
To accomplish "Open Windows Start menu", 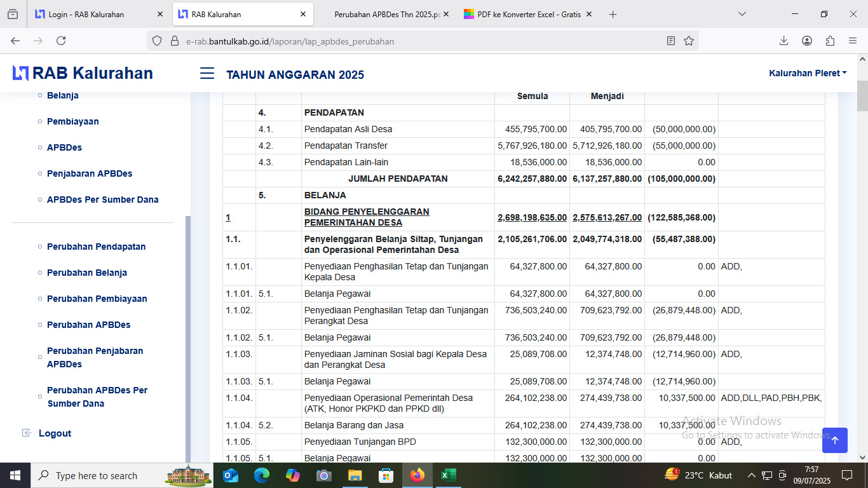I will (15, 475).
